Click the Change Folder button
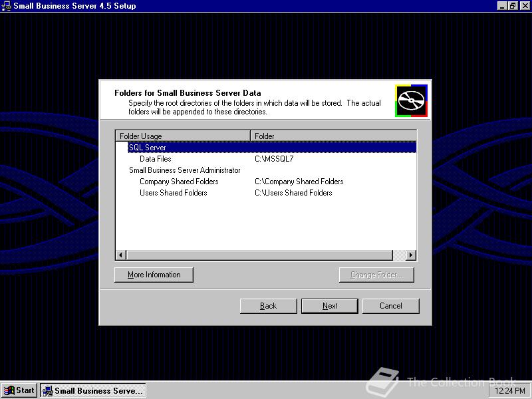 tap(376, 275)
